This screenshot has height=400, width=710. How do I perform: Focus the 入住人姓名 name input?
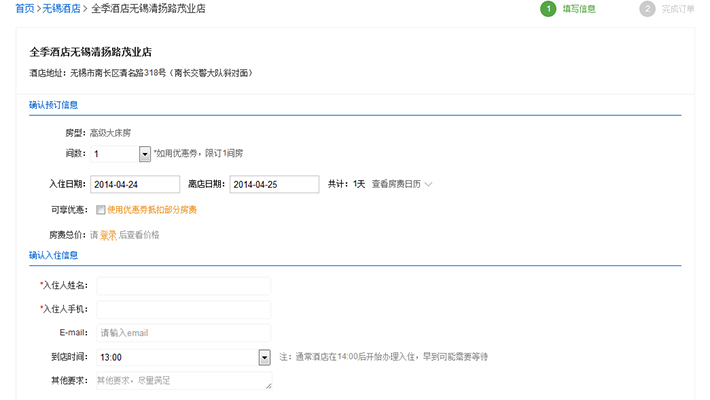pyautogui.click(x=183, y=286)
